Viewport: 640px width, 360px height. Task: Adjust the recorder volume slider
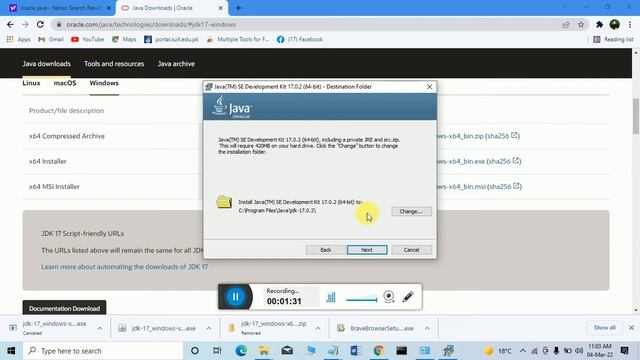pos(362,300)
